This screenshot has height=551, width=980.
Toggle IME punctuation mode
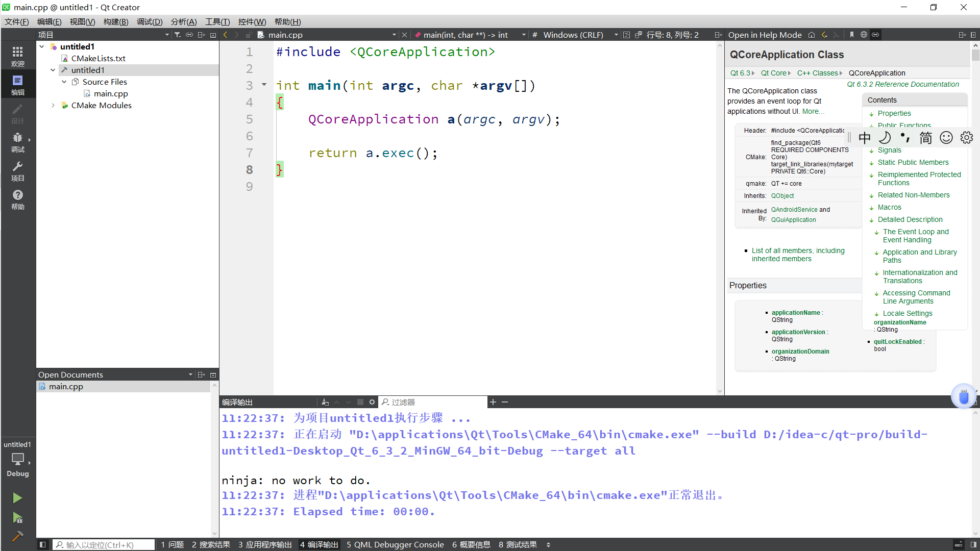click(x=905, y=138)
